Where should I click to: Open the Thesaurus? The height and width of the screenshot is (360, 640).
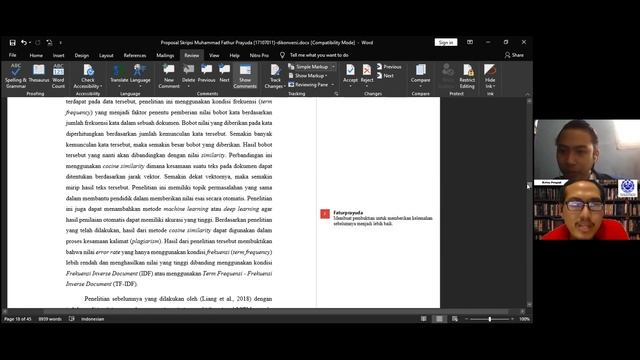[x=39, y=73]
